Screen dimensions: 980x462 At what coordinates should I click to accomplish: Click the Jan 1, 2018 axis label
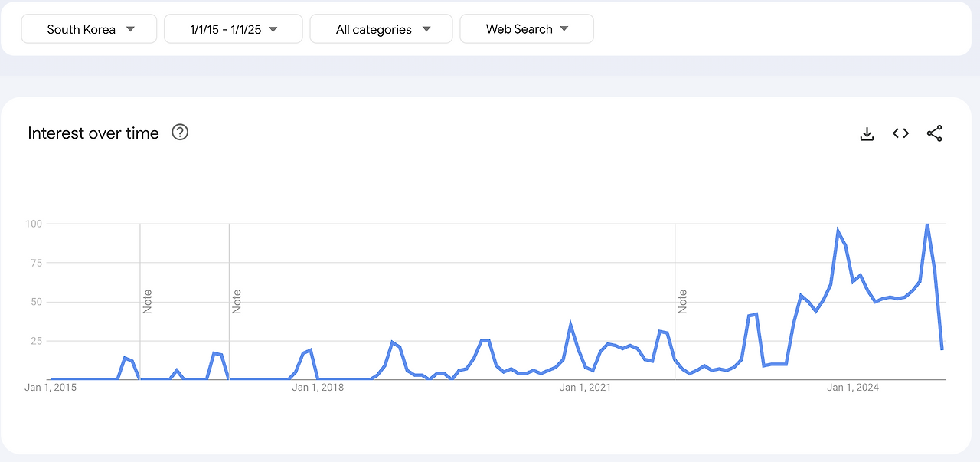coord(318,388)
